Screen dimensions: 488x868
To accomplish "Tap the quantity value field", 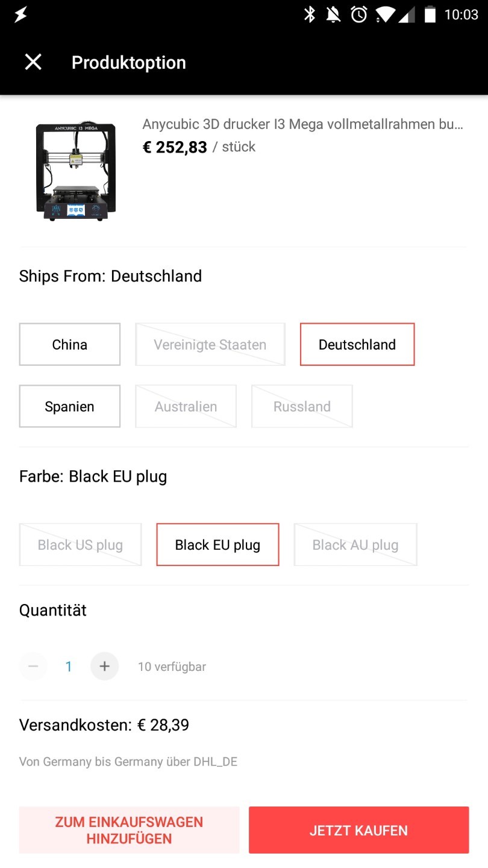I will coord(69,666).
